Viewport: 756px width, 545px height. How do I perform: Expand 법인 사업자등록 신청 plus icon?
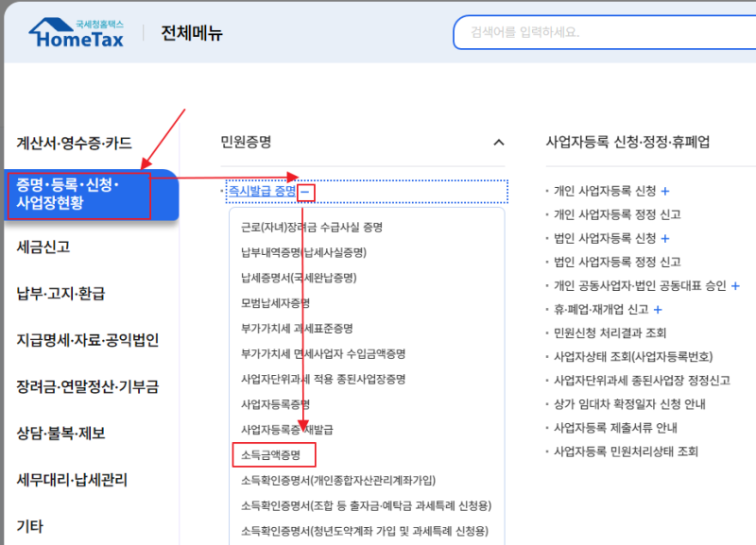pyautogui.click(x=665, y=239)
